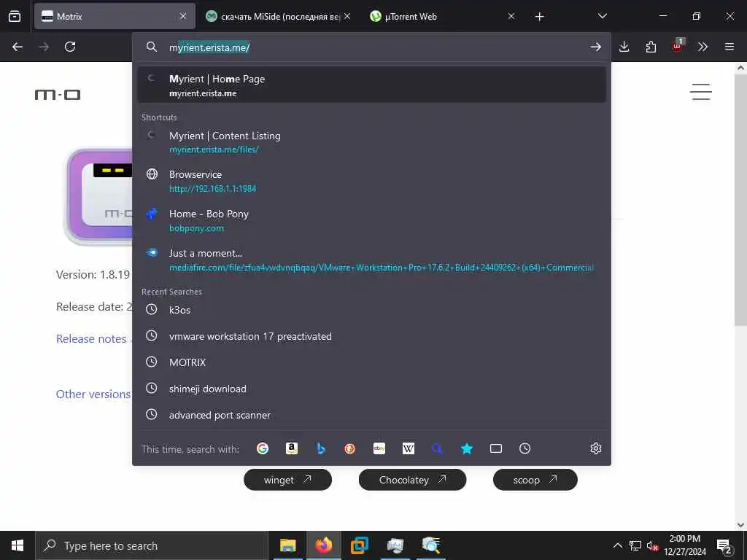Search this time with Google
The width and height of the screenshot is (747, 560).
coord(263,448)
